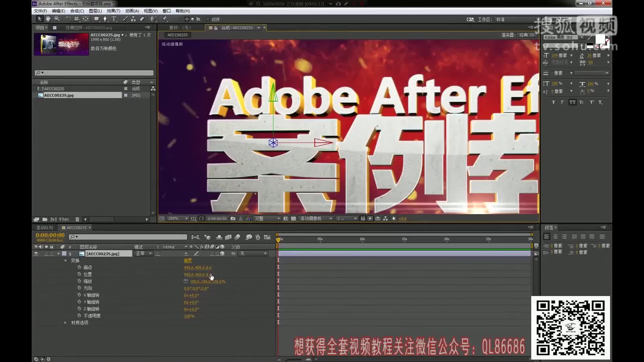Open the 合成(C) menu
Image resolution: width=644 pixels, height=362 pixels.
tap(77, 11)
